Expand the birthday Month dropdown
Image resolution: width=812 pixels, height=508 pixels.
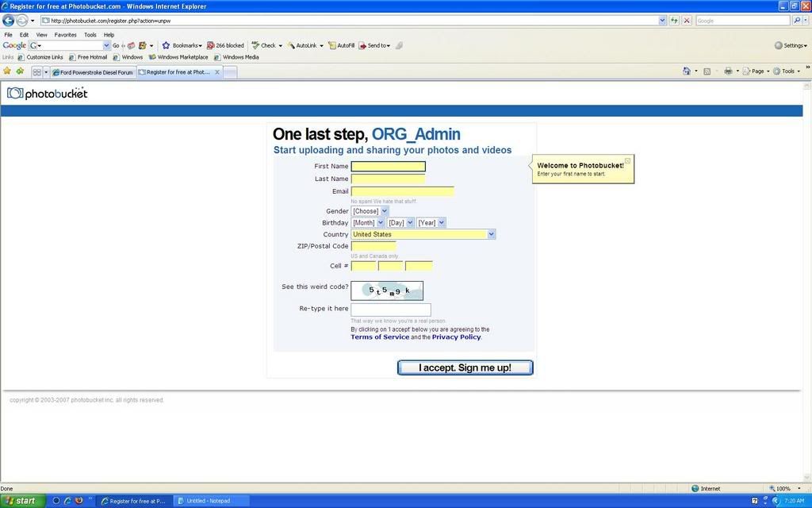(368, 223)
